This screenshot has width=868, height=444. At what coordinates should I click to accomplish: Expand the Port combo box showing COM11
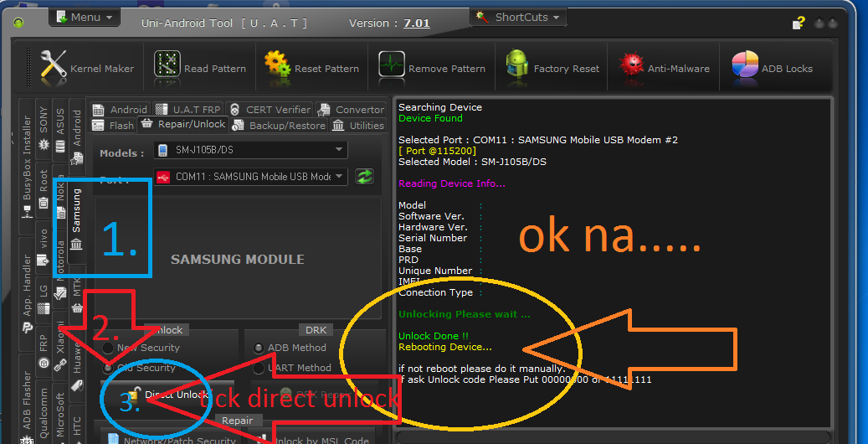(250, 177)
